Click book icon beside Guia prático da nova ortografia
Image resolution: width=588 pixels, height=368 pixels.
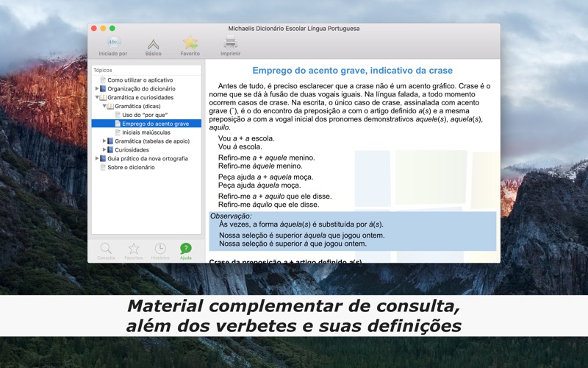(x=103, y=158)
